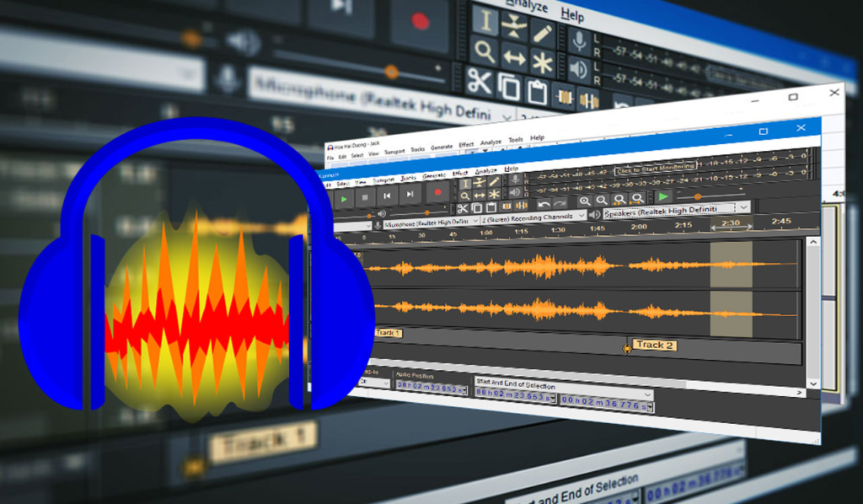Open the Tools menu in the middle white window
Viewport: 863px width, 504px height.
pos(516,140)
